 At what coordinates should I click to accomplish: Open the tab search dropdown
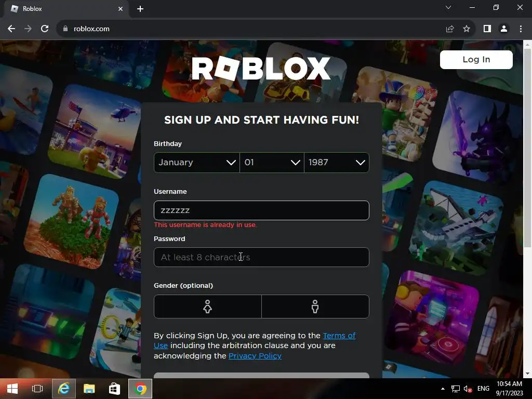click(x=448, y=7)
